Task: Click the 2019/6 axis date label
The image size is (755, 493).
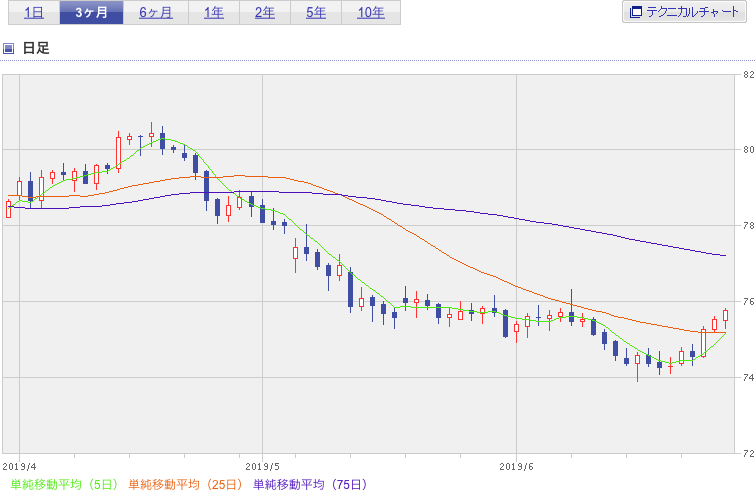Action: tap(516, 467)
